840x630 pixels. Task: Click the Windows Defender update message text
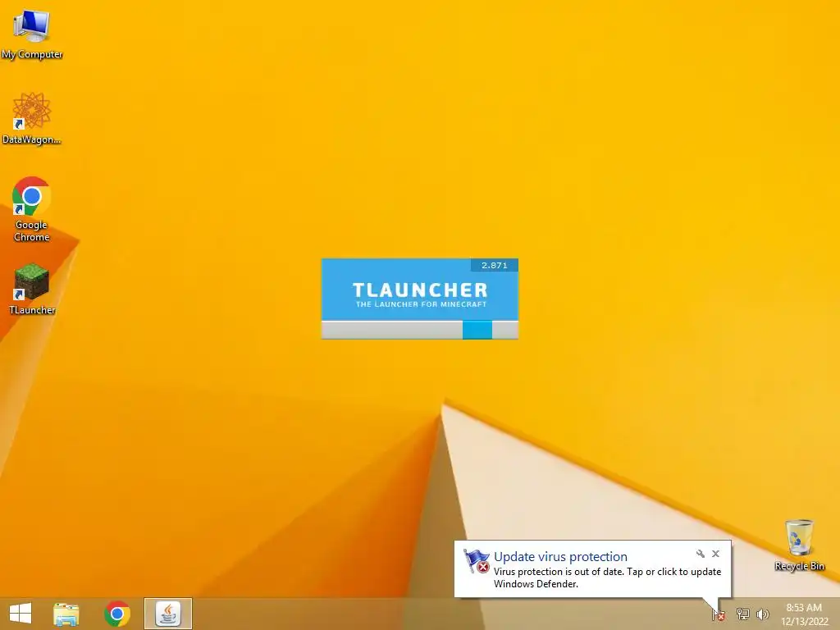[x=608, y=577]
